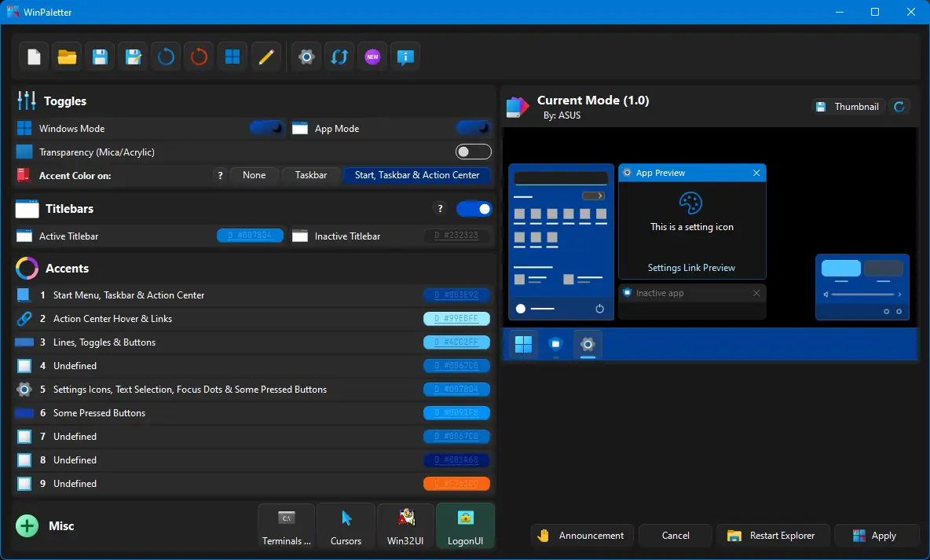
Task: Click the Announcement button
Action: coord(582,536)
